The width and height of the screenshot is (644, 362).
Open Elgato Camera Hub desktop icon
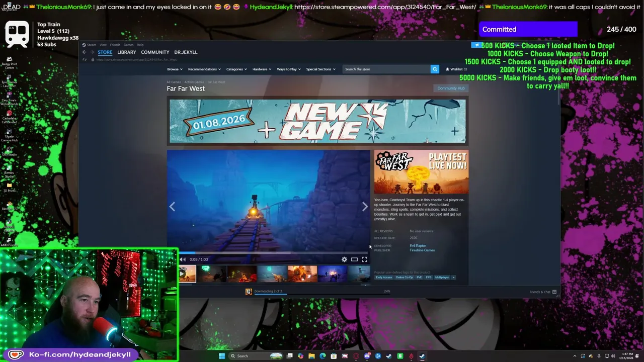[9, 135]
